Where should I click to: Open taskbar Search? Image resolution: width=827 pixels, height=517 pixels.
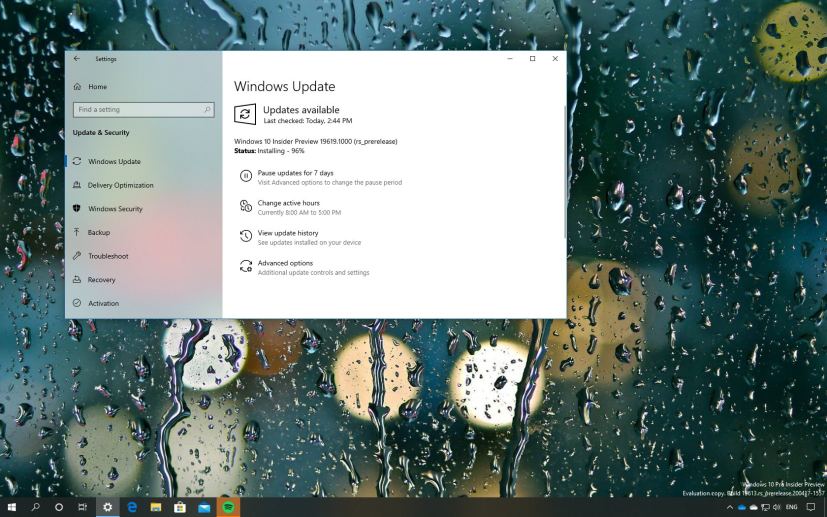[35, 507]
